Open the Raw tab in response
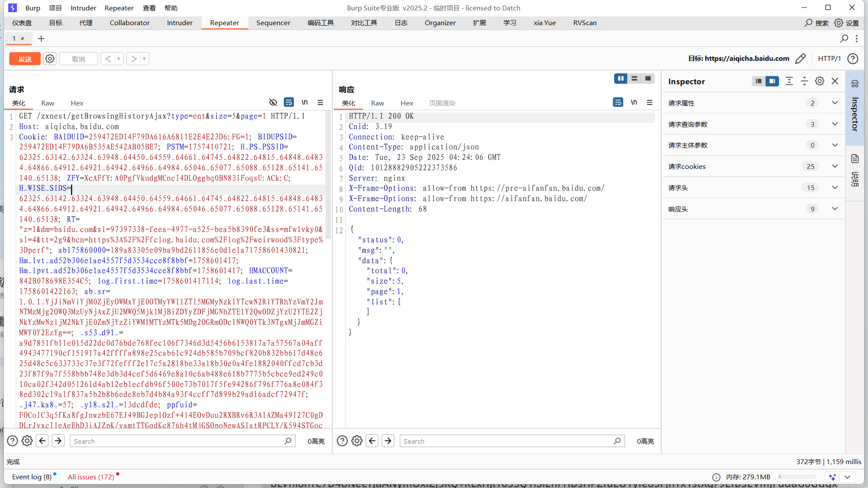The height and width of the screenshot is (488, 868). coord(377,103)
